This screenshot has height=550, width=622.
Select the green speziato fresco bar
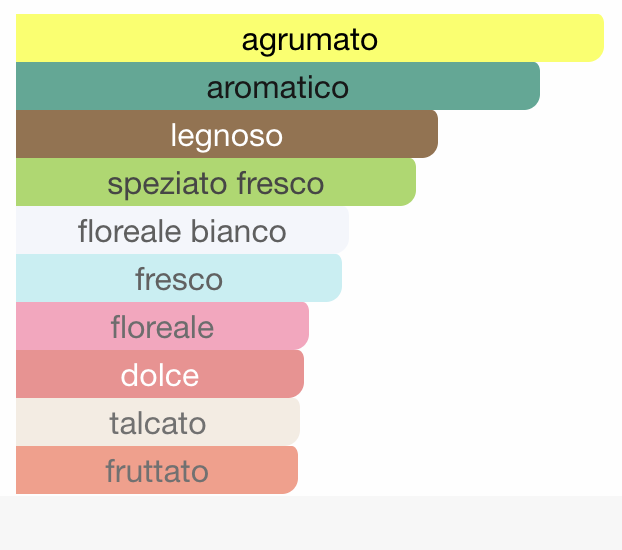[x=216, y=182]
